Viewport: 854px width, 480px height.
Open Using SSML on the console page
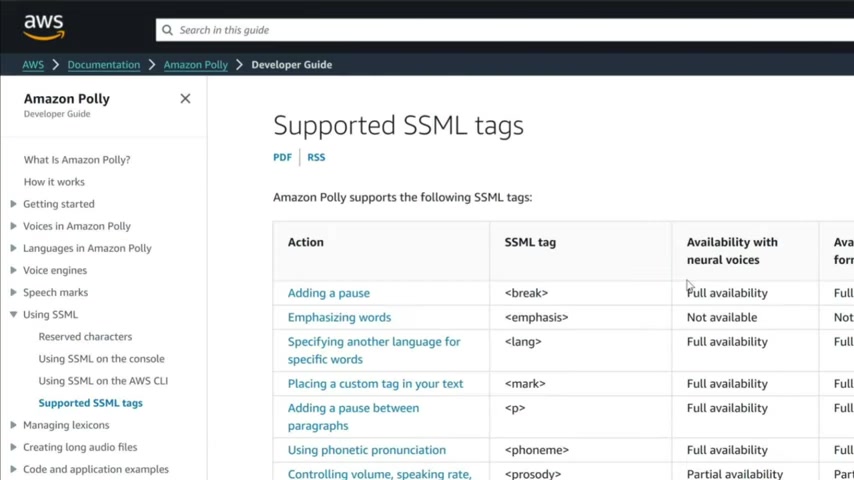101,359
